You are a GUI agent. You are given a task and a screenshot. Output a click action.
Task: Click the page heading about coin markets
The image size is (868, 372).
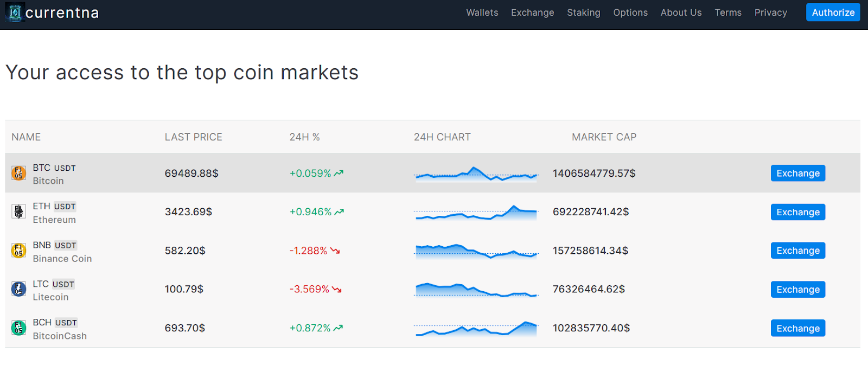(x=182, y=73)
